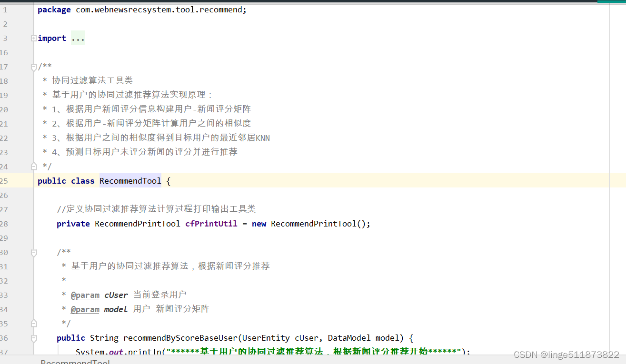
Task: Click fold end marker after 预测目标用户 comment line
Action: [34, 167]
